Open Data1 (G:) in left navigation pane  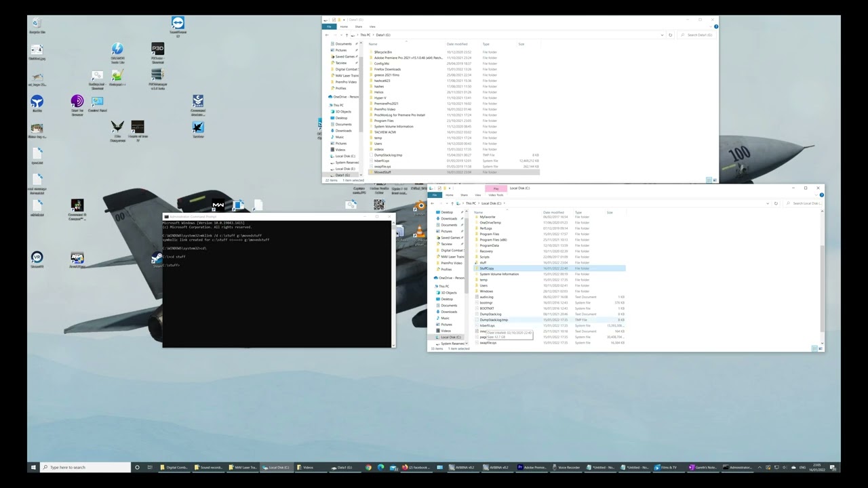click(x=342, y=176)
